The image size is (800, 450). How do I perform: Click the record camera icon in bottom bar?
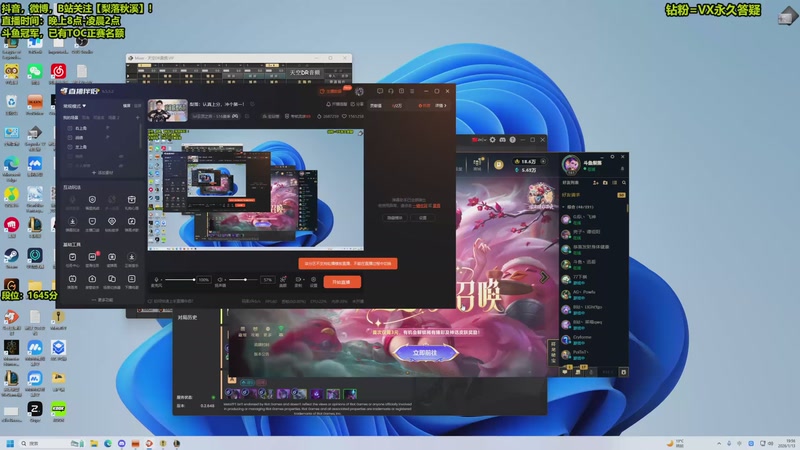click(x=298, y=280)
